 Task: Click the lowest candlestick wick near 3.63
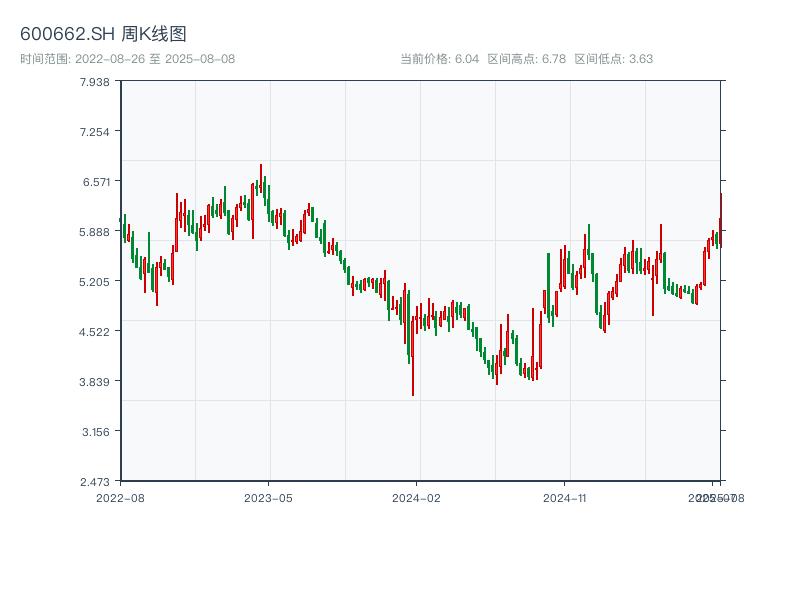click(x=412, y=393)
